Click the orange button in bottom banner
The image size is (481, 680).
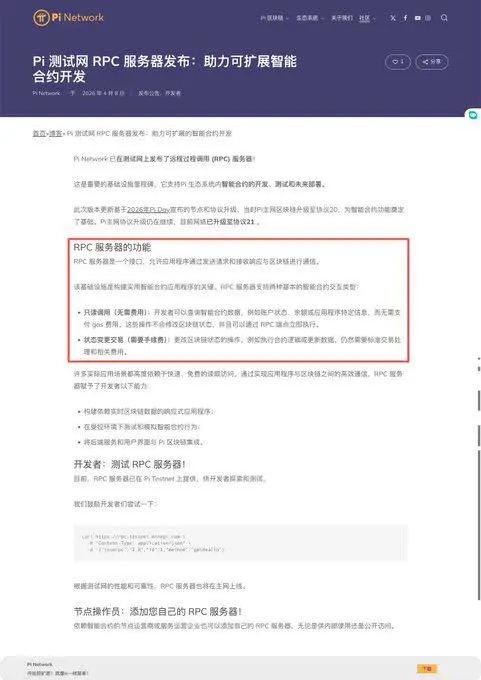point(427,669)
